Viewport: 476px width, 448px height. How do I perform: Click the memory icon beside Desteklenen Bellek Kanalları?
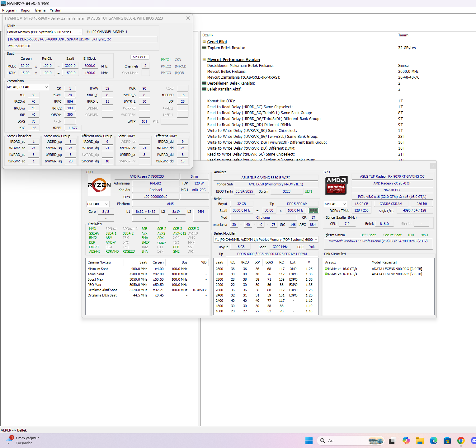pos(204,83)
